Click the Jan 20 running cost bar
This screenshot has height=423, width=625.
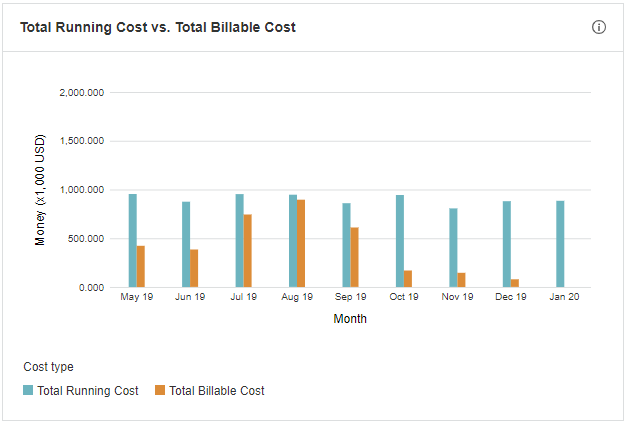tap(560, 244)
